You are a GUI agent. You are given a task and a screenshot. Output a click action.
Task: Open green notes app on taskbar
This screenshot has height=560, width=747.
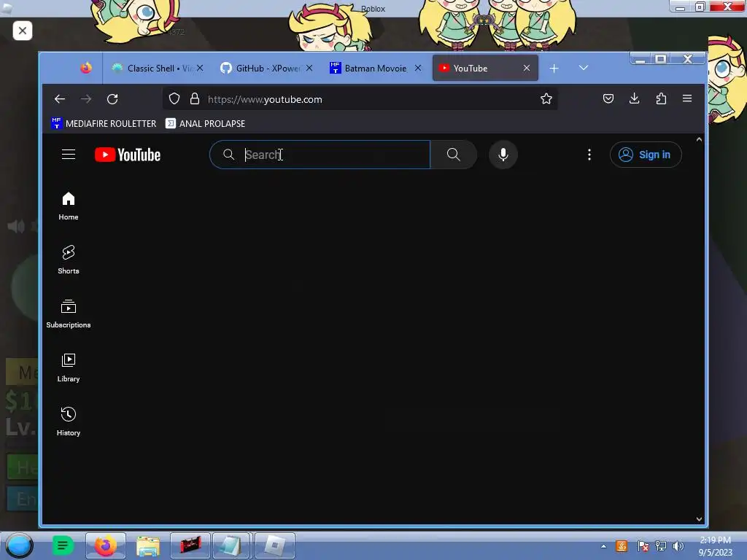(x=63, y=545)
